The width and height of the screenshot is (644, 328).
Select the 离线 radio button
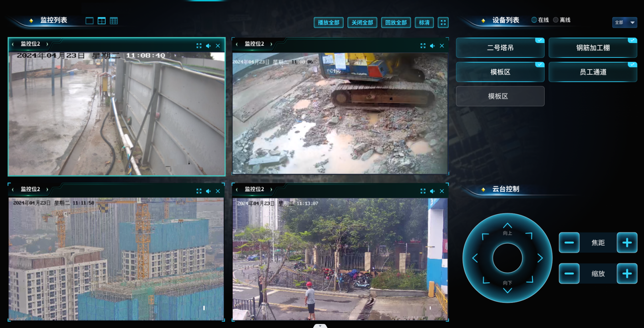(556, 20)
